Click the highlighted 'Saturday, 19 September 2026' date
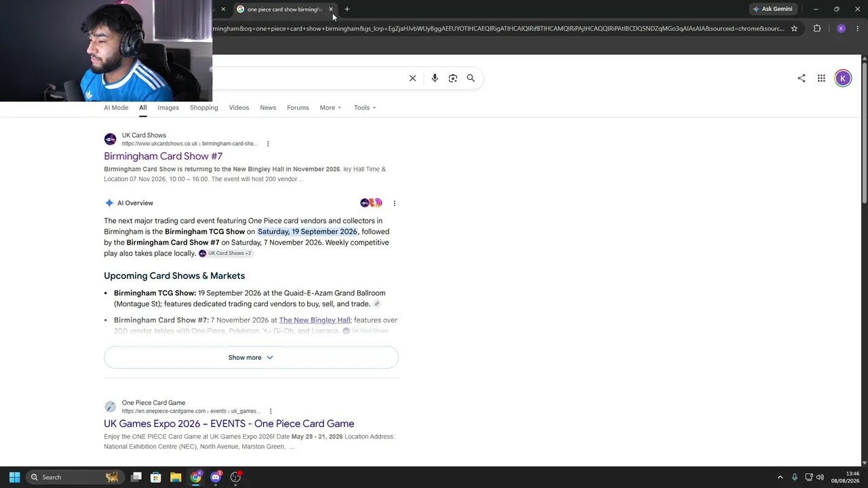This screenshot has height=488, width=868. pos(307,232)
